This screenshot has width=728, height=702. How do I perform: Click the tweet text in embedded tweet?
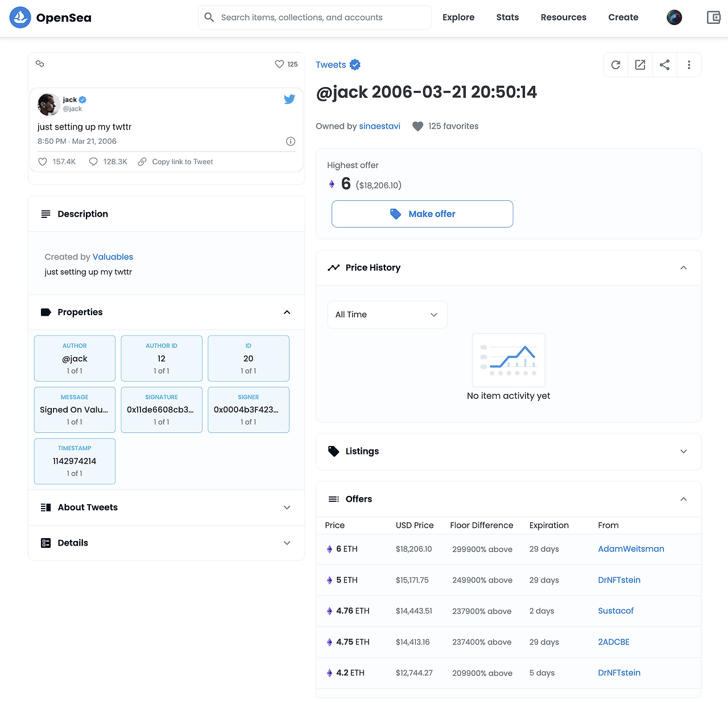tap(85, 127)
